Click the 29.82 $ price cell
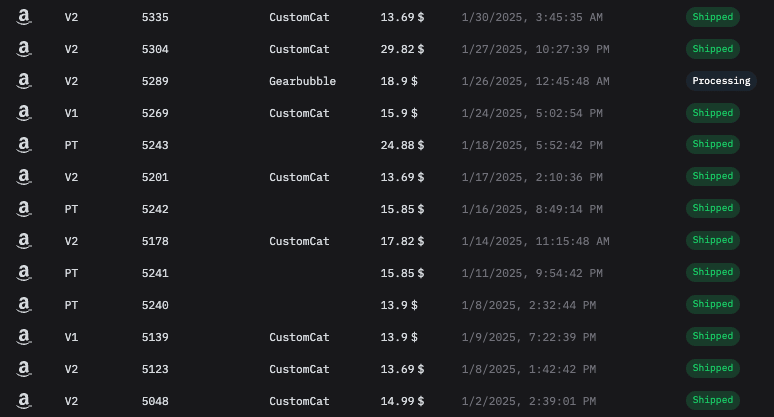 tap(402, 49)
